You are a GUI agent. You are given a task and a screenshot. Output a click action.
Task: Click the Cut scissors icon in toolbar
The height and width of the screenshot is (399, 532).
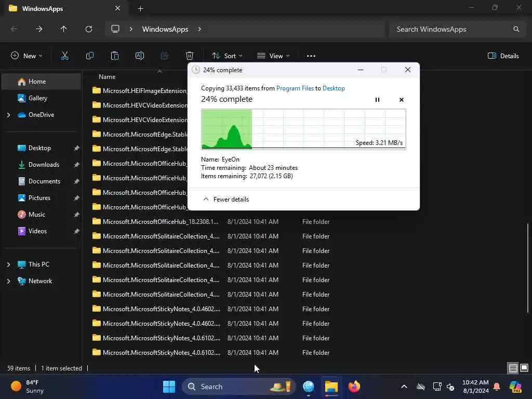64,56
